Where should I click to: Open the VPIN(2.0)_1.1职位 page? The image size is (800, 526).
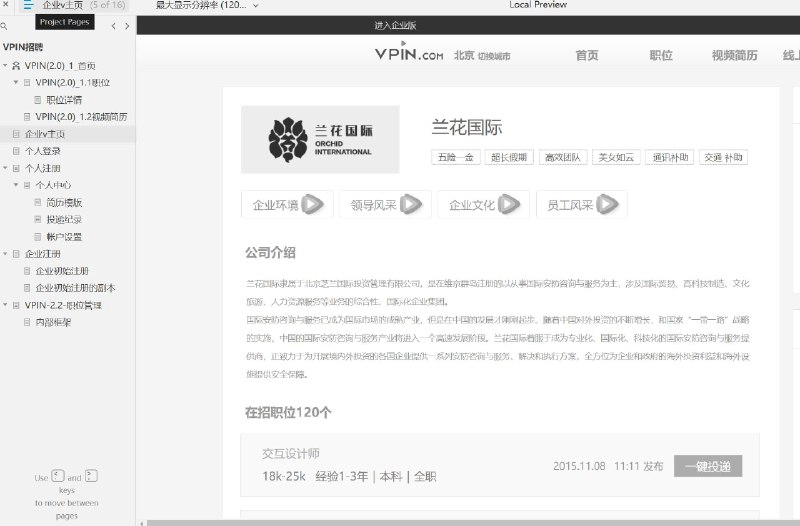coord(72,83)
